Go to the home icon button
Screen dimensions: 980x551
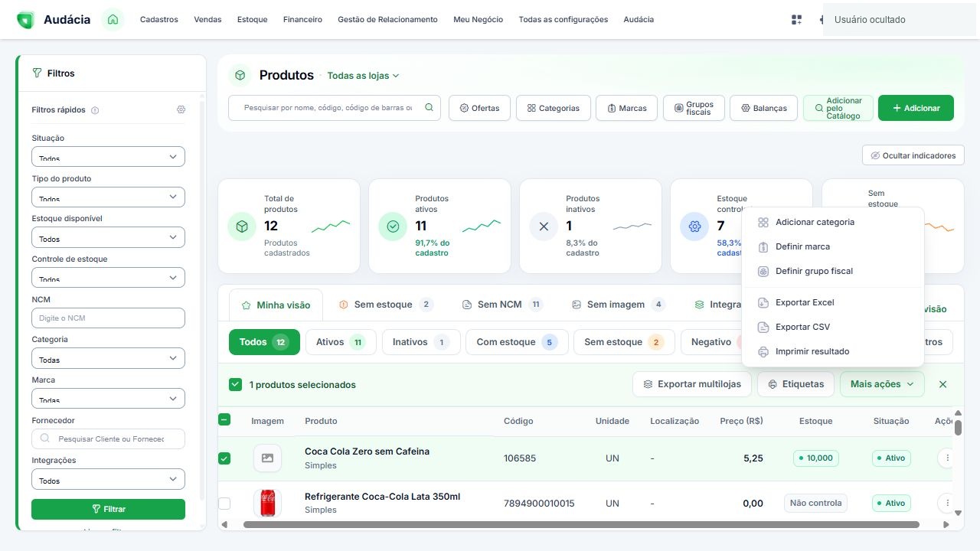[113, 20]
